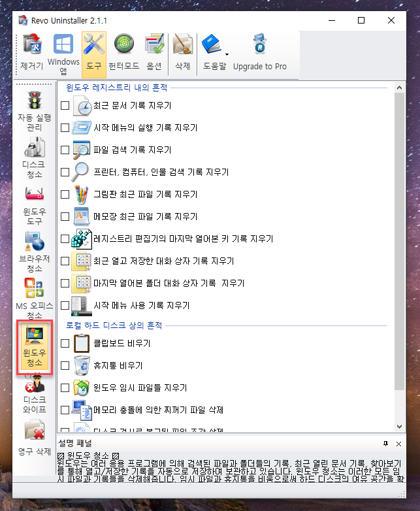Click the 시작 메뉴 사용 기록 computer icon

click(x=82, y=306)
